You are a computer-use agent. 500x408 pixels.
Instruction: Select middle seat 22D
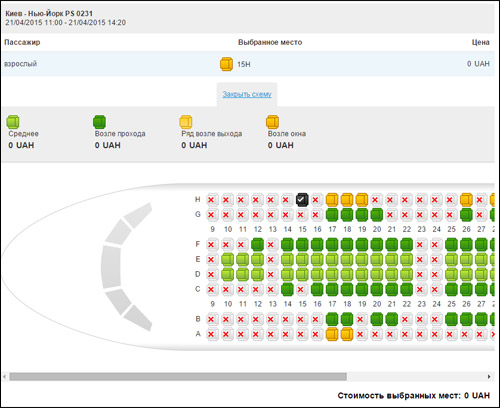[x=406, y=274]
